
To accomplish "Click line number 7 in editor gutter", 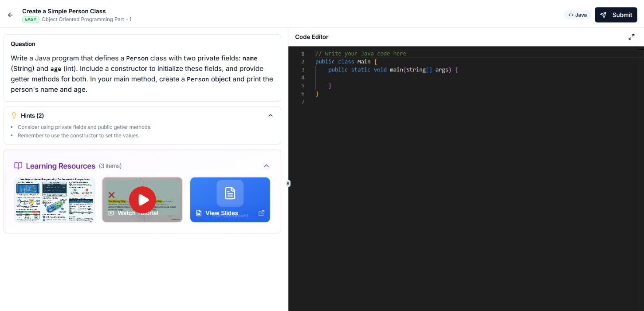I will [x=302, y=102].
